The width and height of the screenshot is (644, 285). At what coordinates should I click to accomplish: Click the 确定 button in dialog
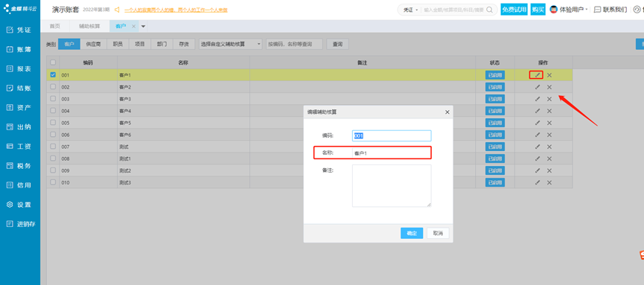point(412,233)
